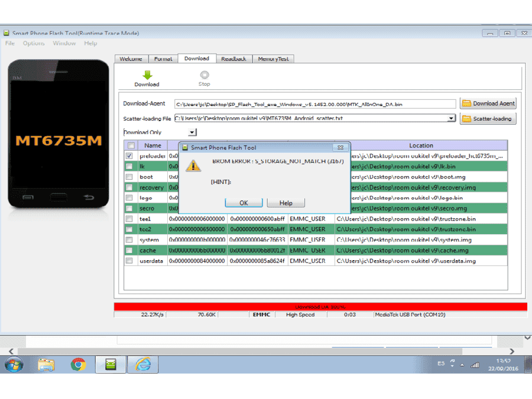This screenshot has height=399, width=532.
Task: Check the secro partition checkbox
Action: click(x=129, y=208)
